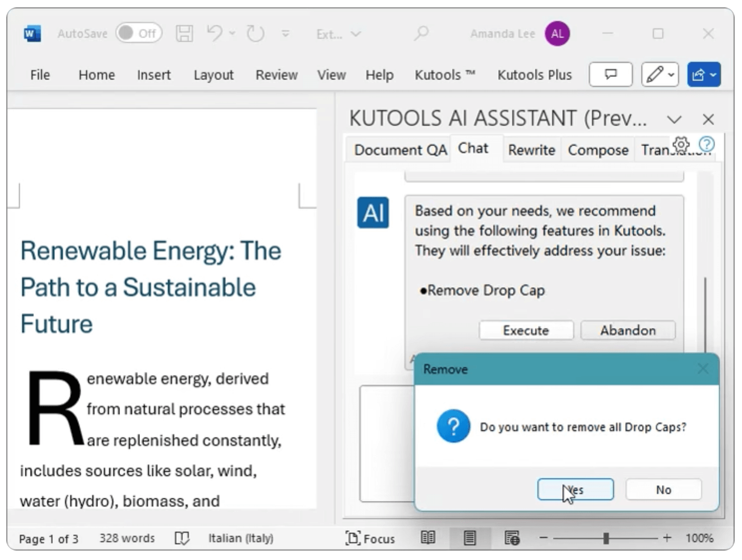Open the blue Share button
Viewport: 742px width, 560px height.
(704, 74)
